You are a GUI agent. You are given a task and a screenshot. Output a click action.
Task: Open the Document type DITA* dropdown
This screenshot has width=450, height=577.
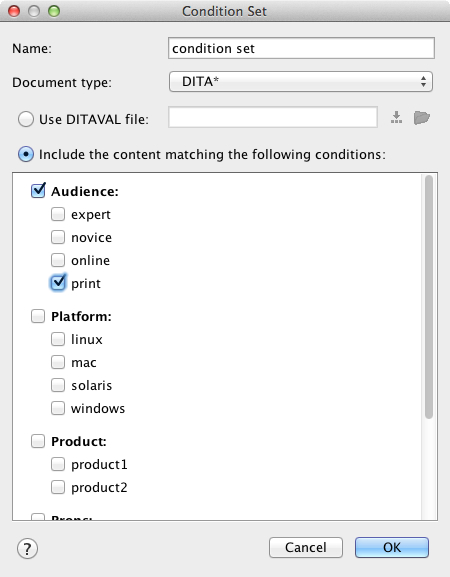(x=301, y=82)
